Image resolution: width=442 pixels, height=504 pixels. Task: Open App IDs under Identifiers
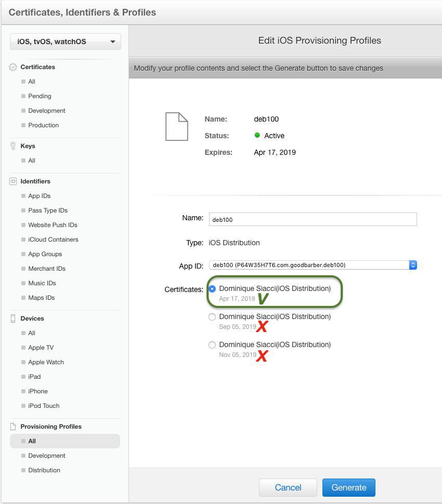click(39, 196)
